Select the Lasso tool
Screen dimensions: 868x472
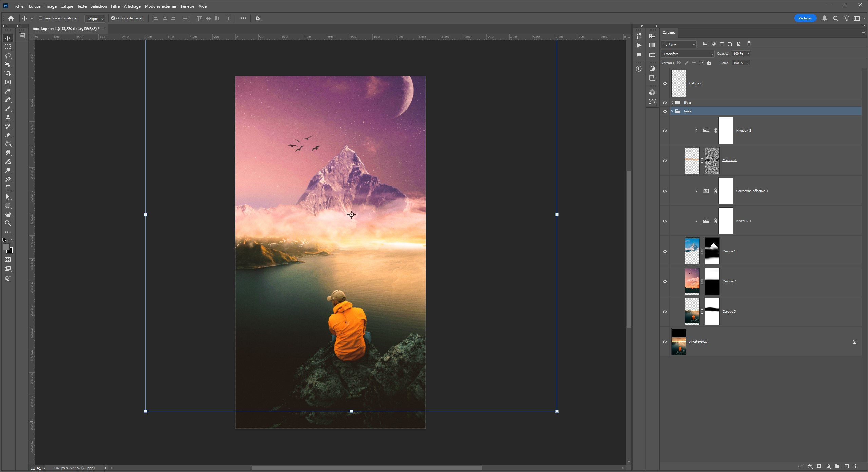(x=8, y=56)
